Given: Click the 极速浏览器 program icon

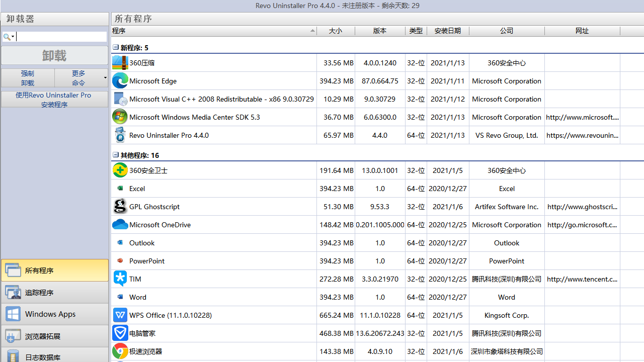Looking at the screenshot, I should tap(120, 351).
